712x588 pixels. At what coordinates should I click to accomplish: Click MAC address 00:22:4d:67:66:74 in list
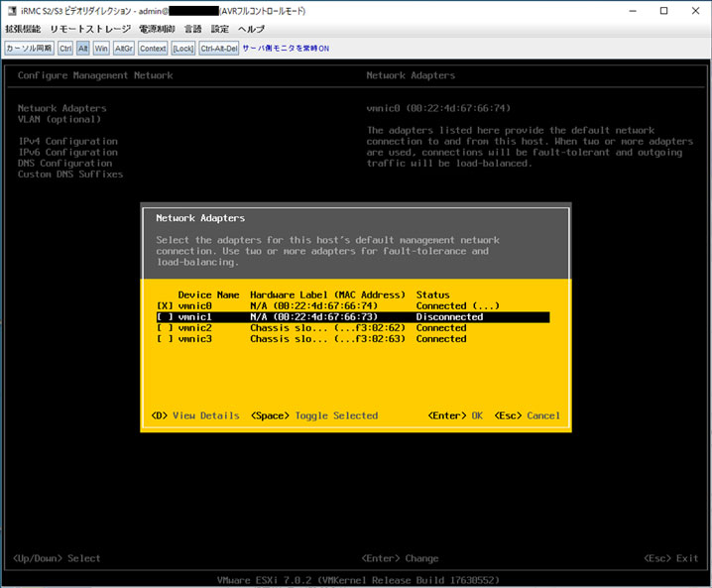coord(325,306)
